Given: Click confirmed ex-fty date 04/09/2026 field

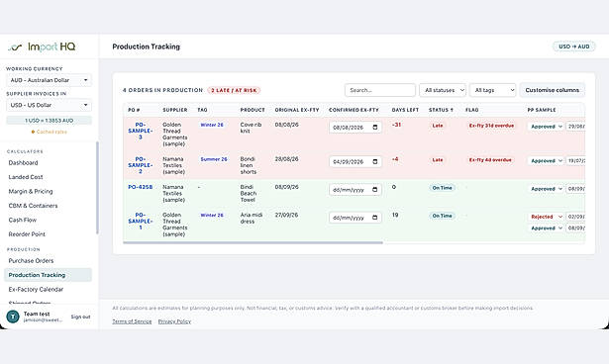Looking at the screenshot, I should pyautogui.click(x=355, y=162).
